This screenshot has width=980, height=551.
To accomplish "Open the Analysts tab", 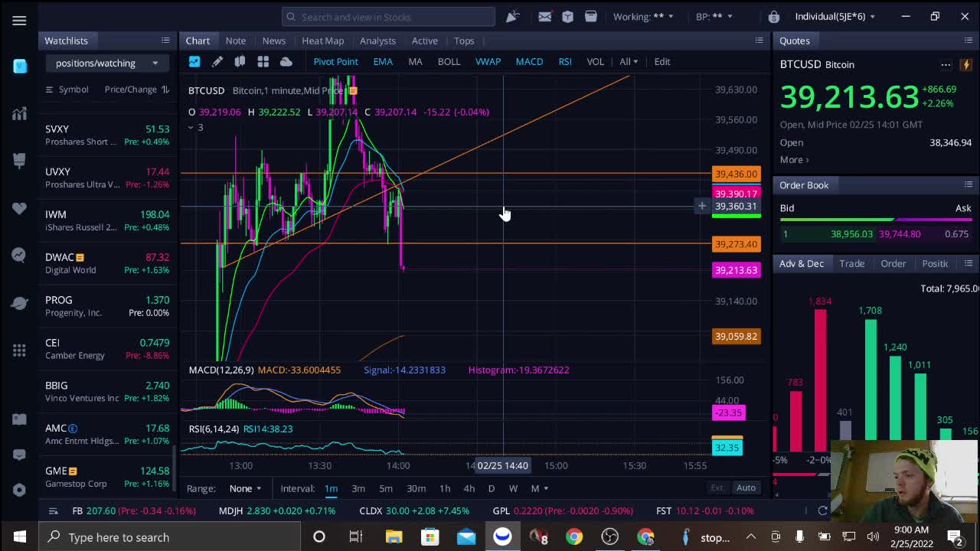I will point(377,41).
